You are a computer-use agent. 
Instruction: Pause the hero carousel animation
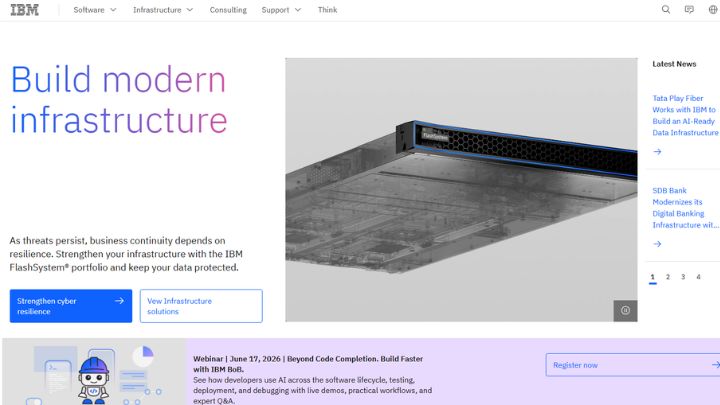point(625,310)
